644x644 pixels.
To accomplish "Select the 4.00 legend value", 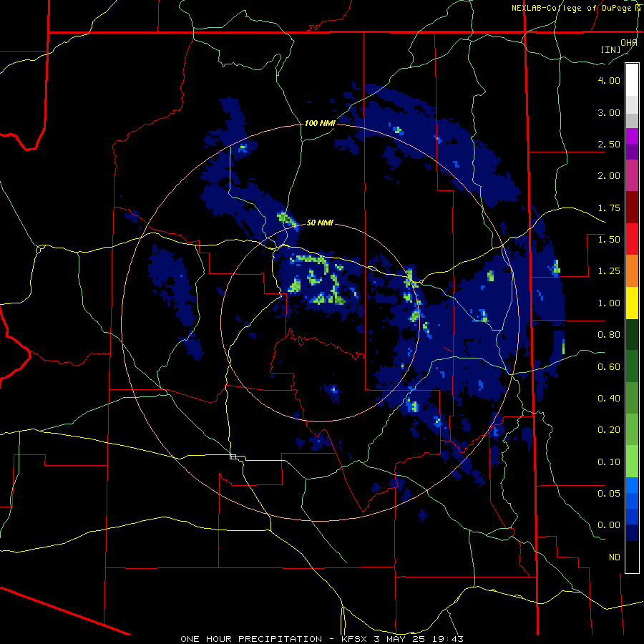I will coord(609,80).
